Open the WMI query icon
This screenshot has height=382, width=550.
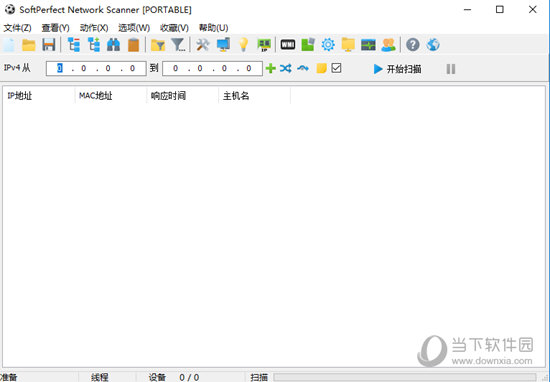coord(288,45)
